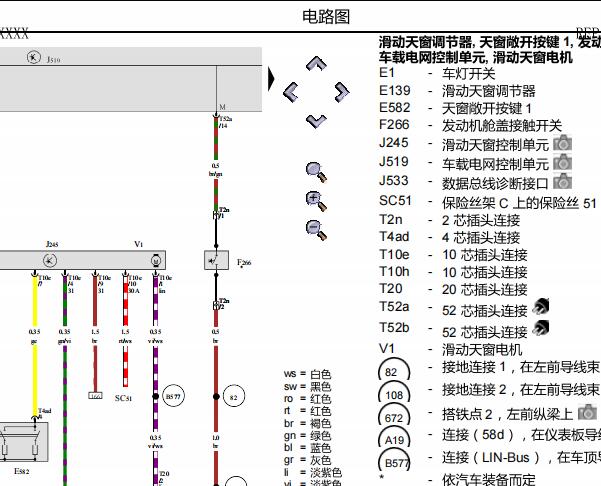Click the B577 node circle in diagram
The height and width of the screenshot is (486, 601).
[x=173, y=396]
